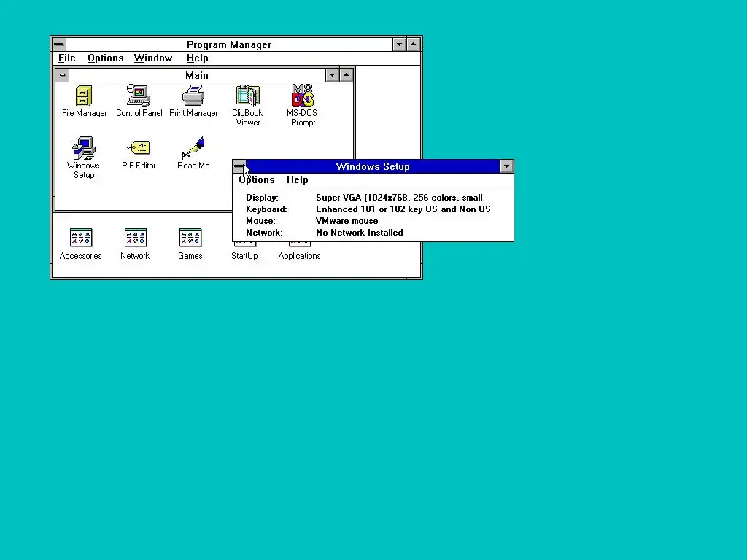The width and height of the screenshot is (747, 560).
Task: Click the Mouse: label
Action: pos(260,221)
